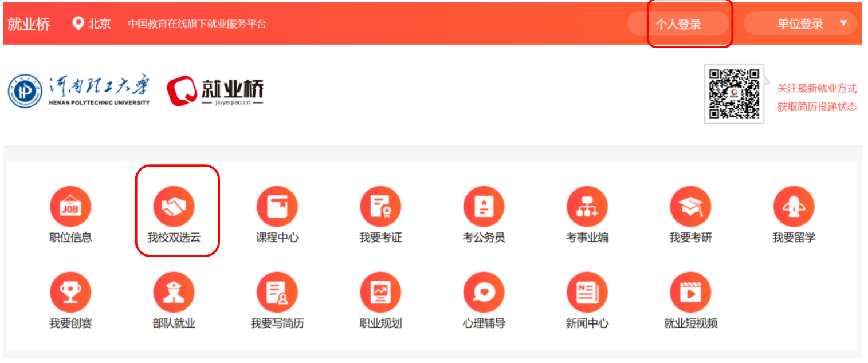868x363 pixels.
Task: Select the 我要留学 icon
Action: pos(794,207)
